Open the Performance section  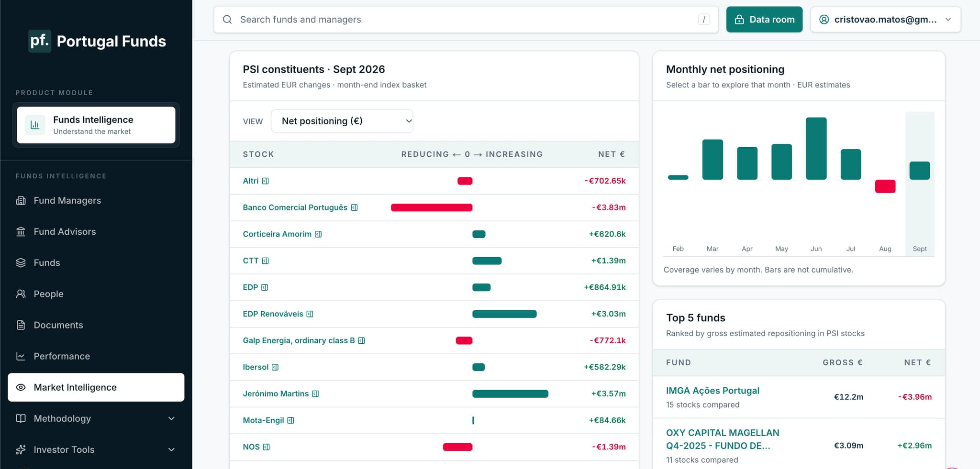[x=96, y=356]
